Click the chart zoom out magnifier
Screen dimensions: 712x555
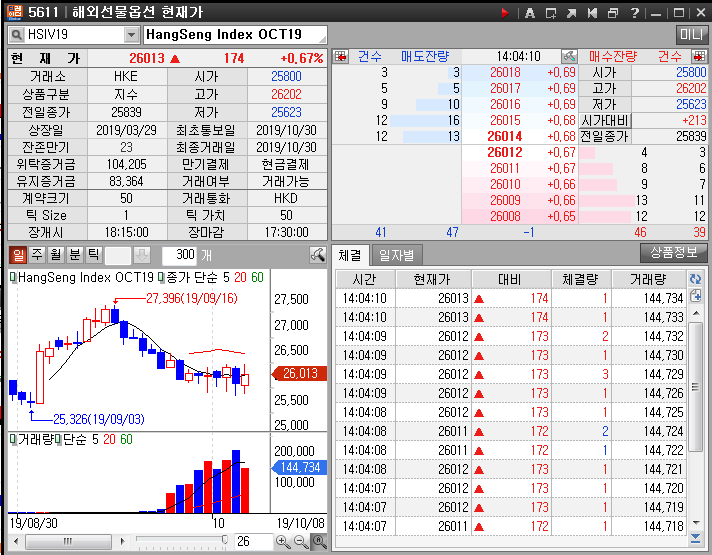coord(301,542)
